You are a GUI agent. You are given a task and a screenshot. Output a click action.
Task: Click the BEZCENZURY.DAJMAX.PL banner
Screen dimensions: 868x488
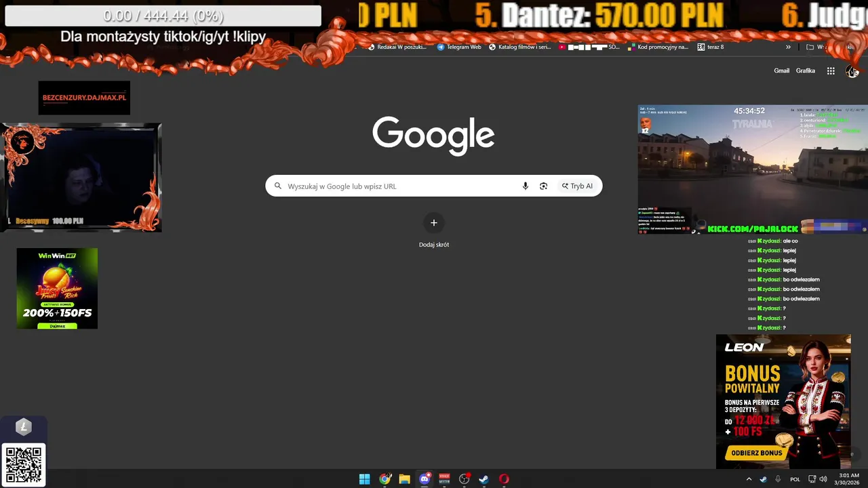84,98
